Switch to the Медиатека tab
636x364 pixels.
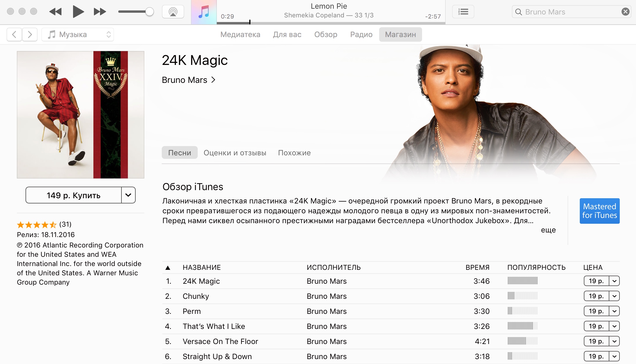(x=240, y=34)
